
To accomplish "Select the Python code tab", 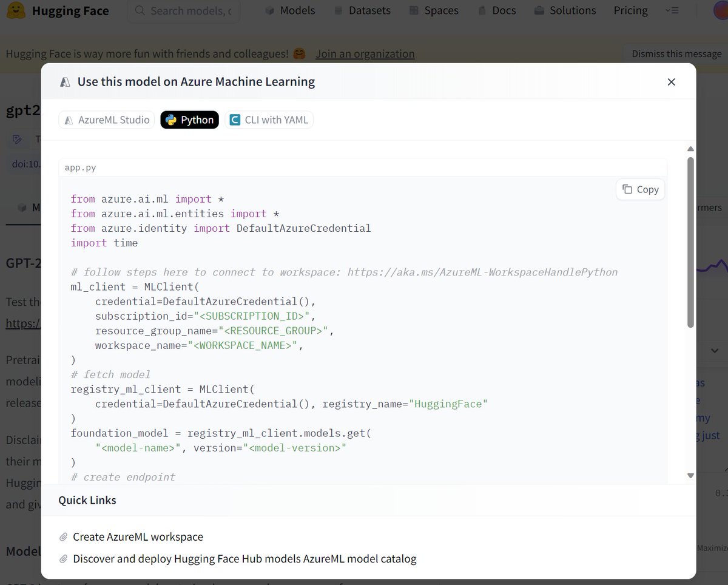I will coord(189,120).
